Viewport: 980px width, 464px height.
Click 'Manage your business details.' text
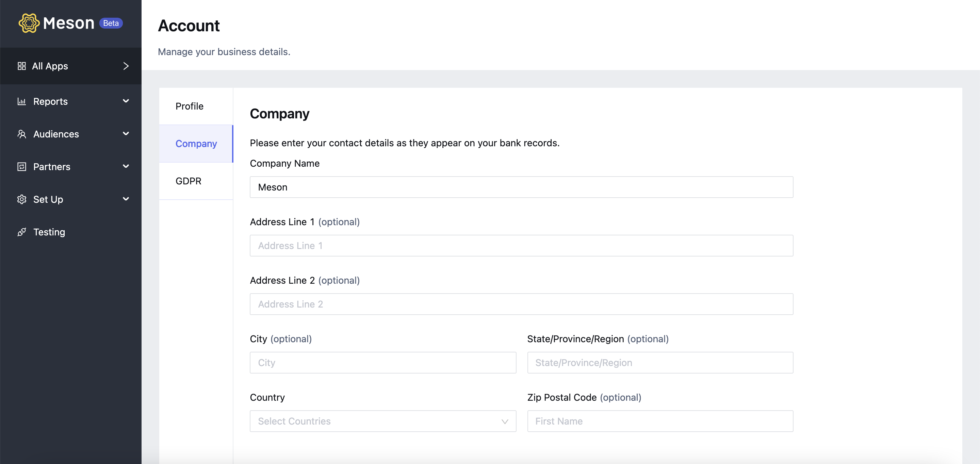[x=224, y=52]
